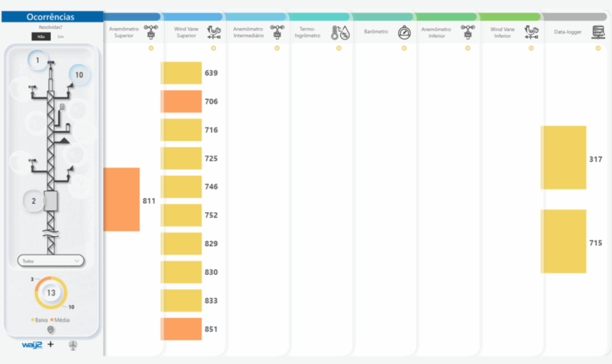Click the location pin icon below legend
Screen dimensions: 612x364
tap(50, 329)
